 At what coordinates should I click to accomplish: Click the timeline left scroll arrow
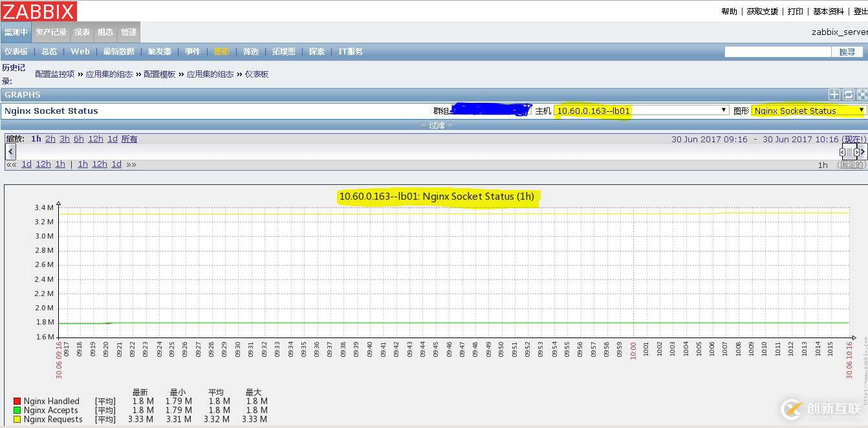(10, 152)
